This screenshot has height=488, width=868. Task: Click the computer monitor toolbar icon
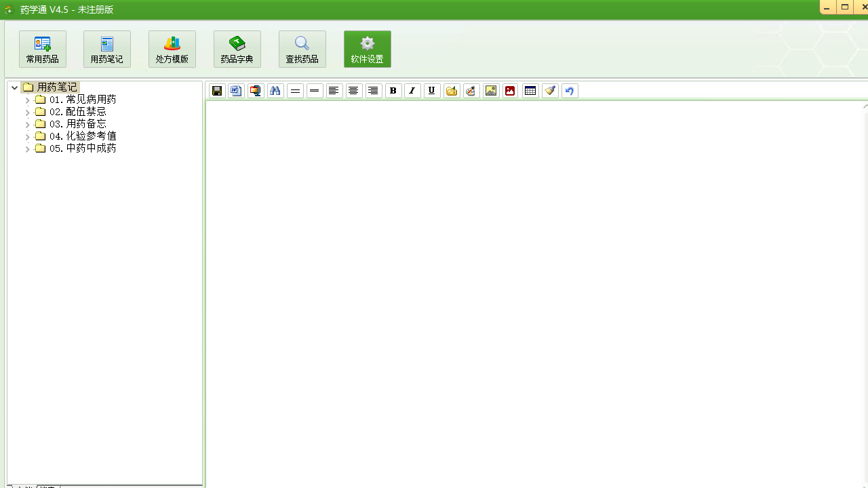pyautogui.click(x=256, y=91)
